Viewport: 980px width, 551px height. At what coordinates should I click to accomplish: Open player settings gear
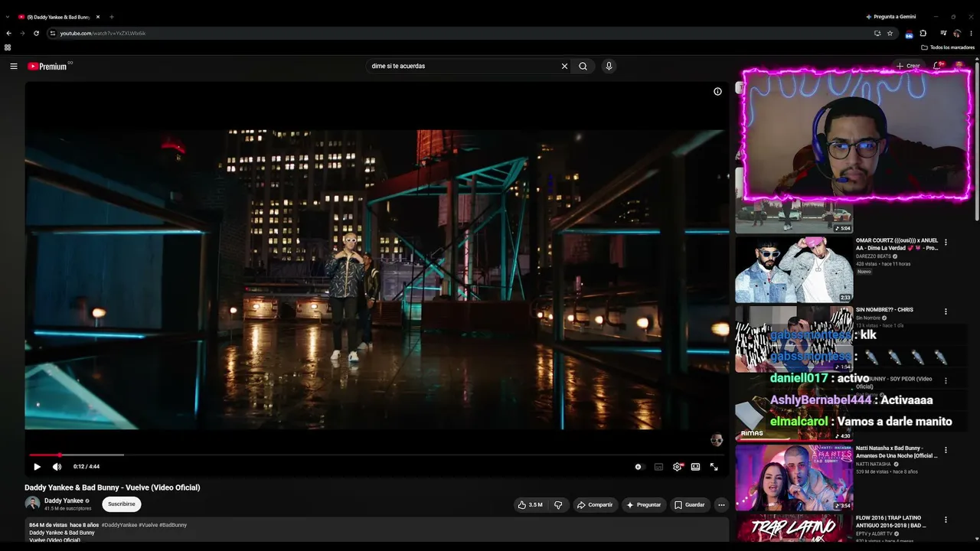(x=677, y=467)
